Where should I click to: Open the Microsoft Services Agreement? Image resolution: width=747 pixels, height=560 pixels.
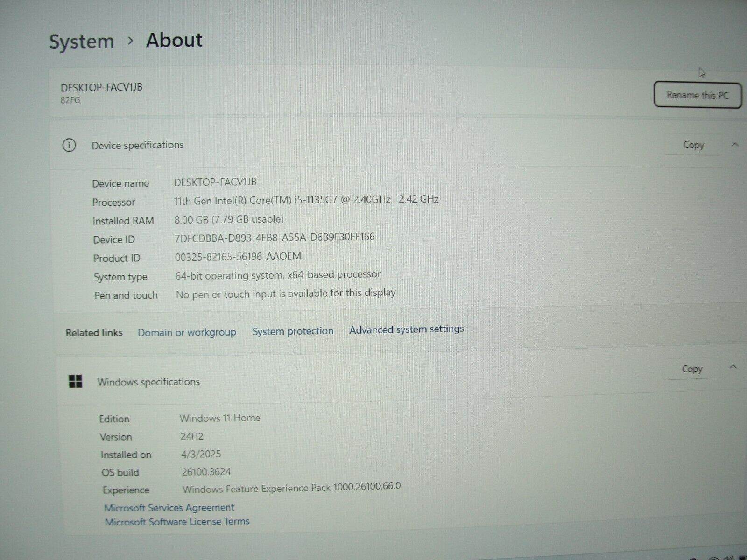[170, 507]
